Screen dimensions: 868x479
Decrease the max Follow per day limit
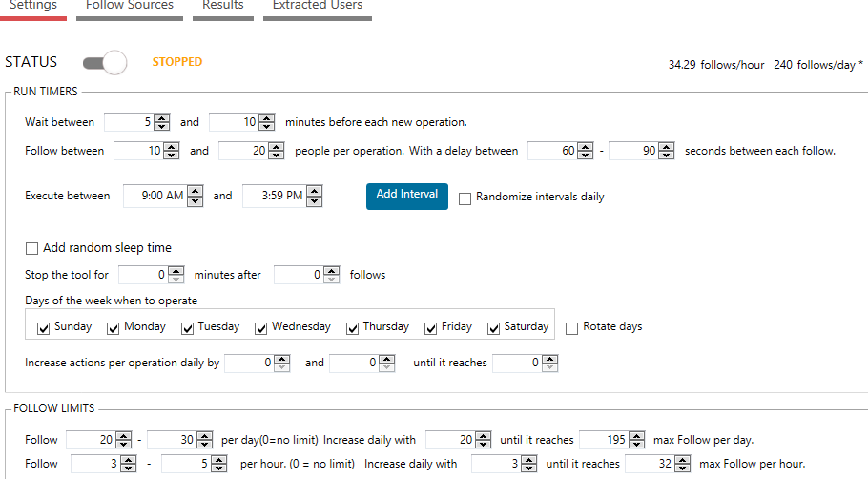coord(637,444)
